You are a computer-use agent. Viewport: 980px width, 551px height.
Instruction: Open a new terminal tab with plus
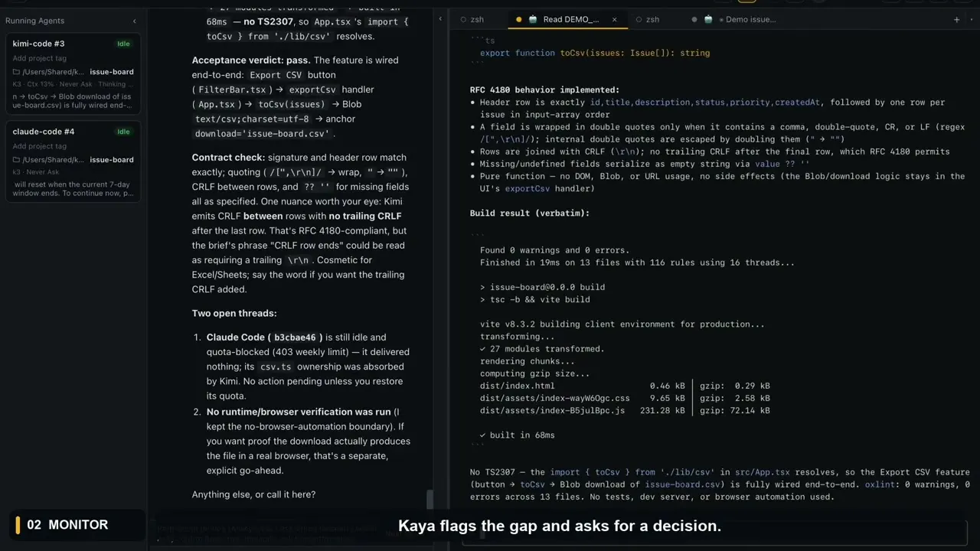point(956,19)
